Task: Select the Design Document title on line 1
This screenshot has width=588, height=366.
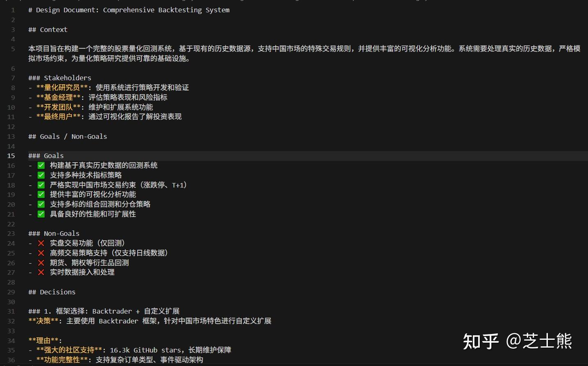Action: (128, 10)
